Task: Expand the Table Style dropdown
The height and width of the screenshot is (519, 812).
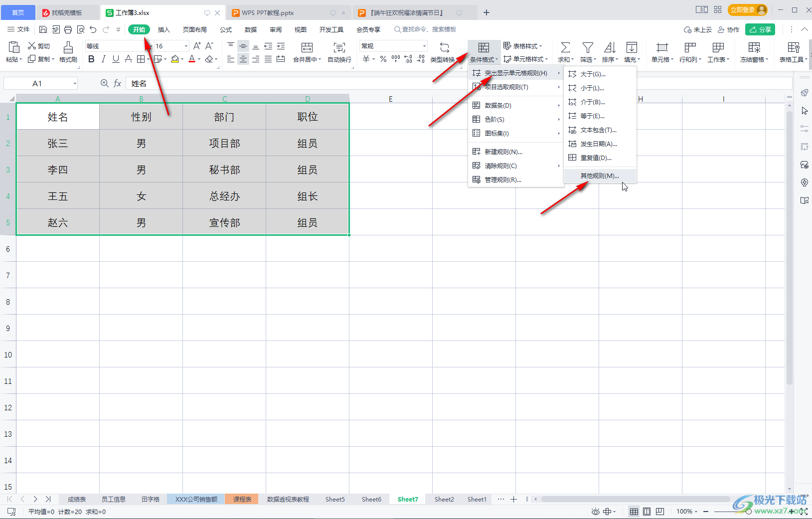Action: coord(540,46)
